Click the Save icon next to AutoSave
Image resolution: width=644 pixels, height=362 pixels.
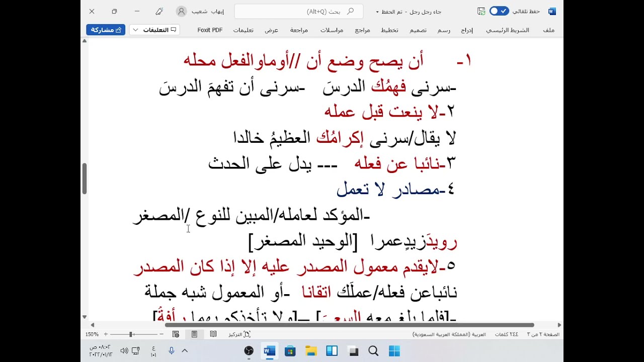(481, 11)
